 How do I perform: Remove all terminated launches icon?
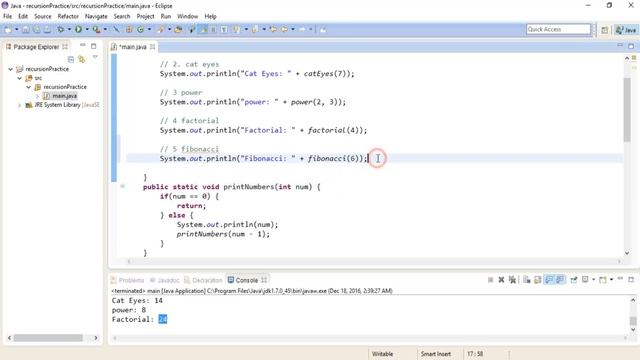(512, 280)
